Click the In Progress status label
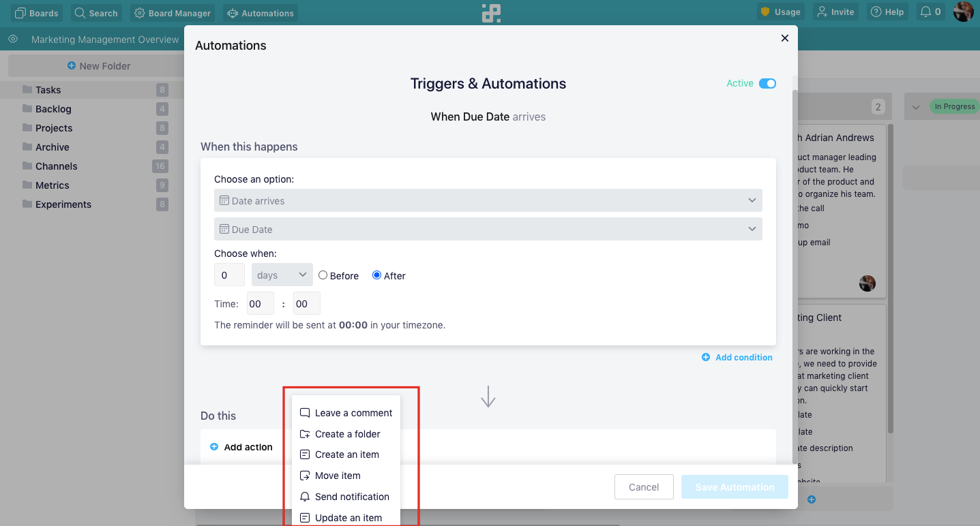Screen dimensions: 980x526 tap(954, 106)
